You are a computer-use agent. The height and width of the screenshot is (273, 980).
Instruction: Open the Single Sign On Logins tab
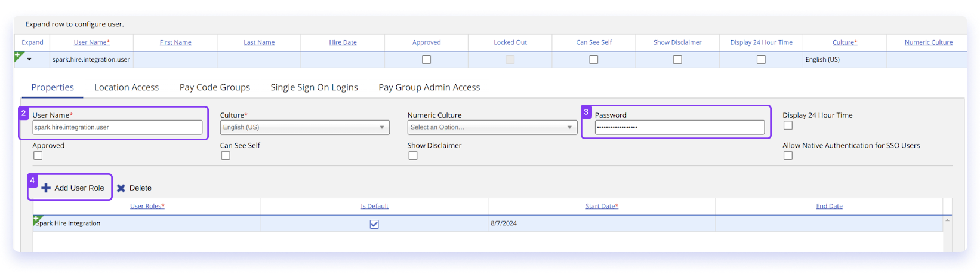(x=314, y=87)
